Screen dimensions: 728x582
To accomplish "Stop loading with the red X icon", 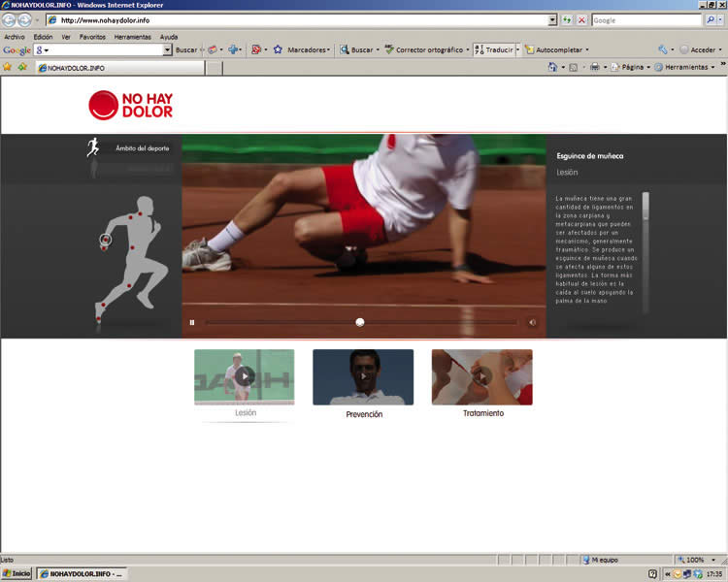I will click(581, 20).
